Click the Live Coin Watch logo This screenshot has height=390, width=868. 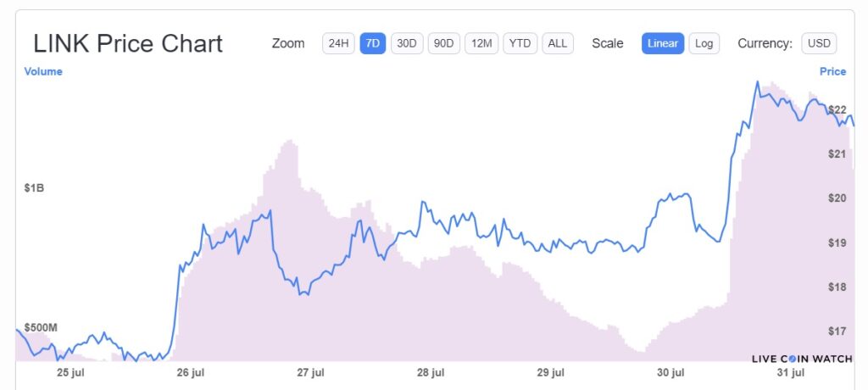[802, 359]
